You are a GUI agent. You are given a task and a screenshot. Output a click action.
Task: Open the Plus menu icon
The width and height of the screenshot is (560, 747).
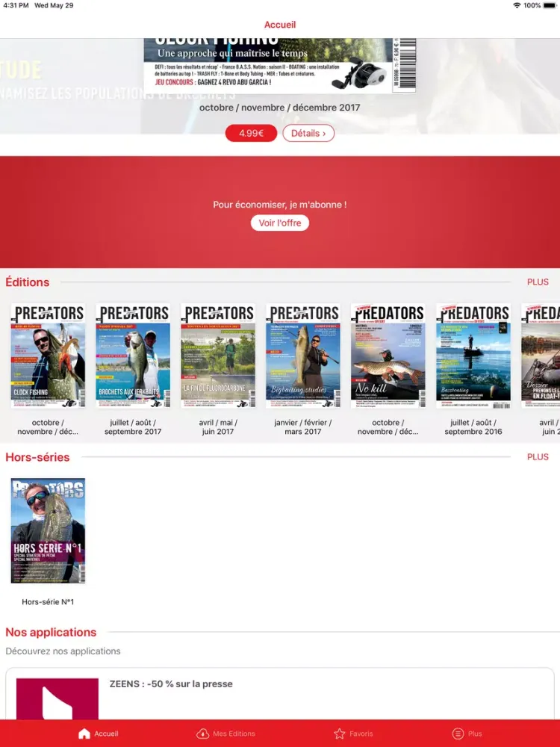(x=458, y=734)
